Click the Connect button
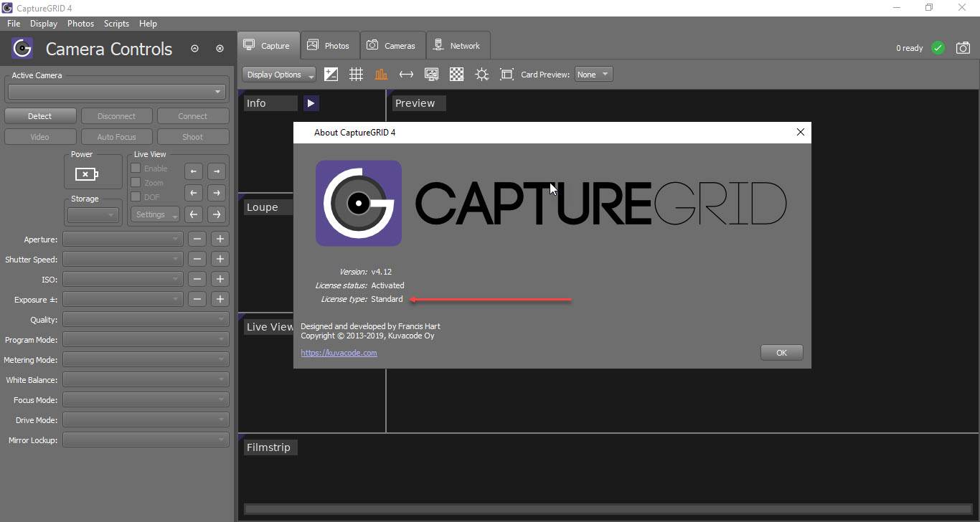Image resolution: width=980 pixels, height=522 pixels. coord(192,116)
